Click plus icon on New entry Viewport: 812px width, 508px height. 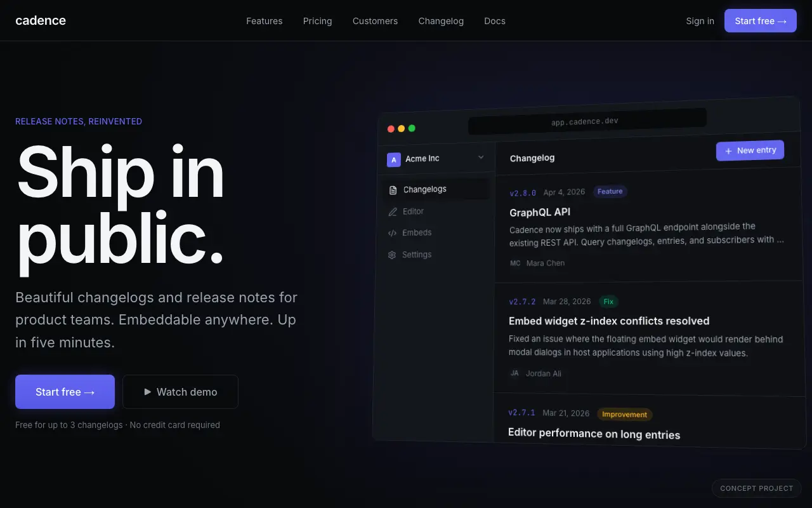(729, 151)
